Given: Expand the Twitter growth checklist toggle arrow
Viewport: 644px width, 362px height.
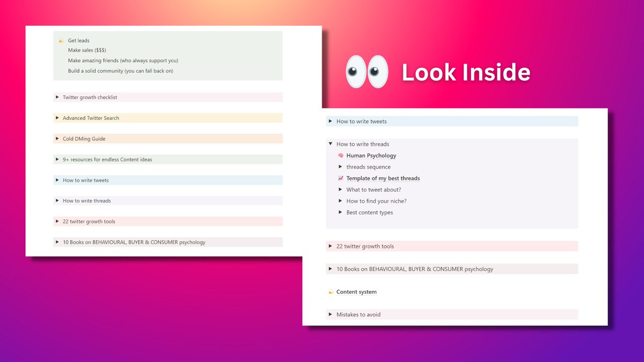Looking at the screenshot, I should point(57,97).
